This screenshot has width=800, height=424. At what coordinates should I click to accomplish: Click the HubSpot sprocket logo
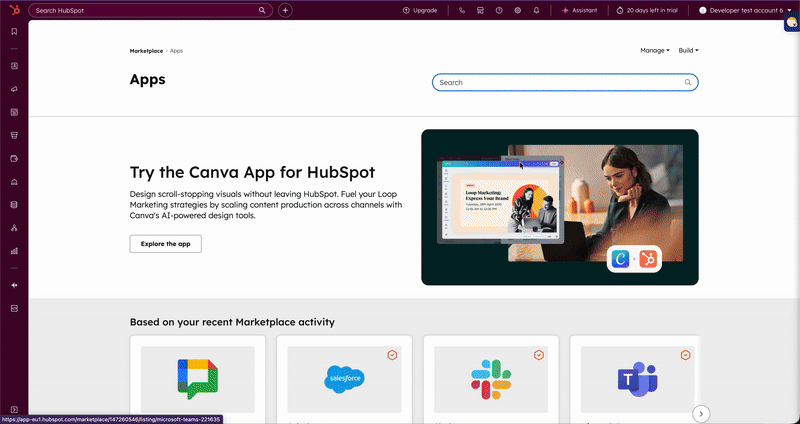(14, 10)
